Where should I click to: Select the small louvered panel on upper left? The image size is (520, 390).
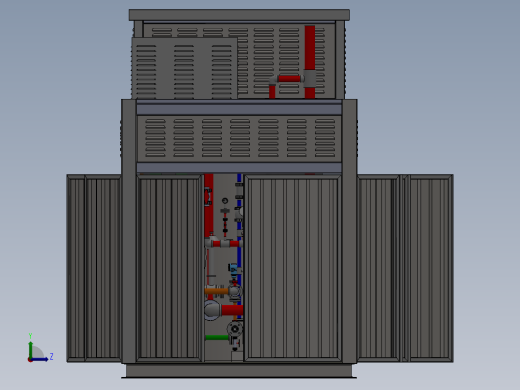point(184,68)
